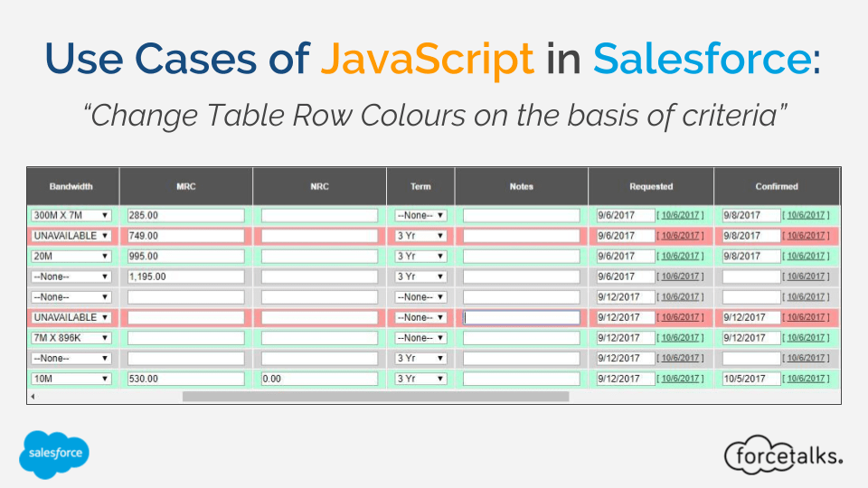Click the NRC column header
This screenshot has height=488, width=868.
[x=319, y=186]
